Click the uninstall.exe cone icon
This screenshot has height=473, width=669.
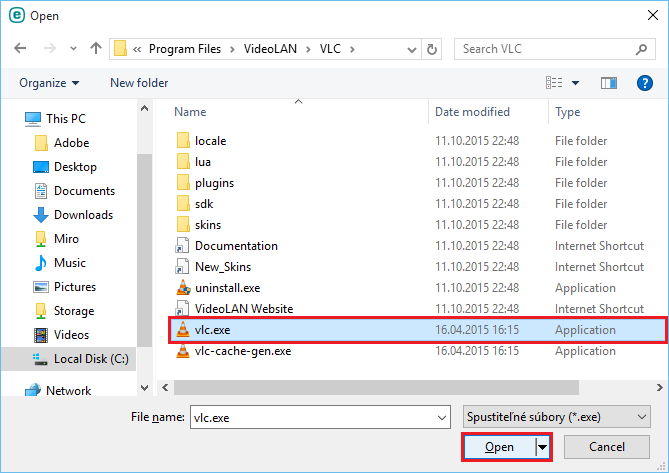(183, 287)
